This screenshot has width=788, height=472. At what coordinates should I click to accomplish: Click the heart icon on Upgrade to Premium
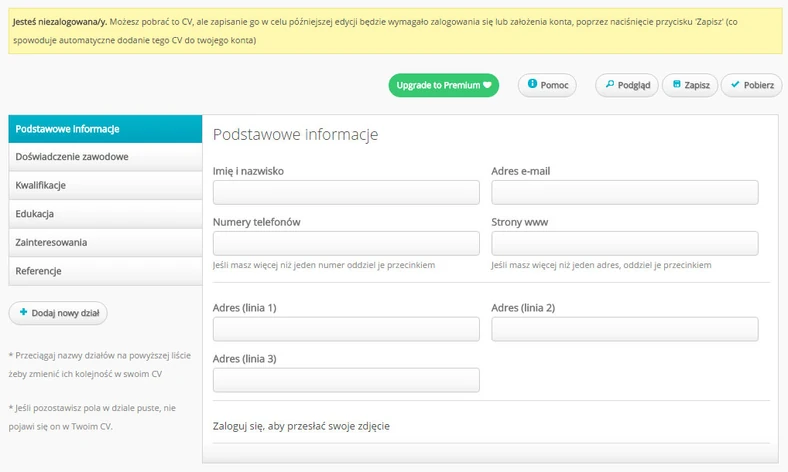[x=488, y=86]
